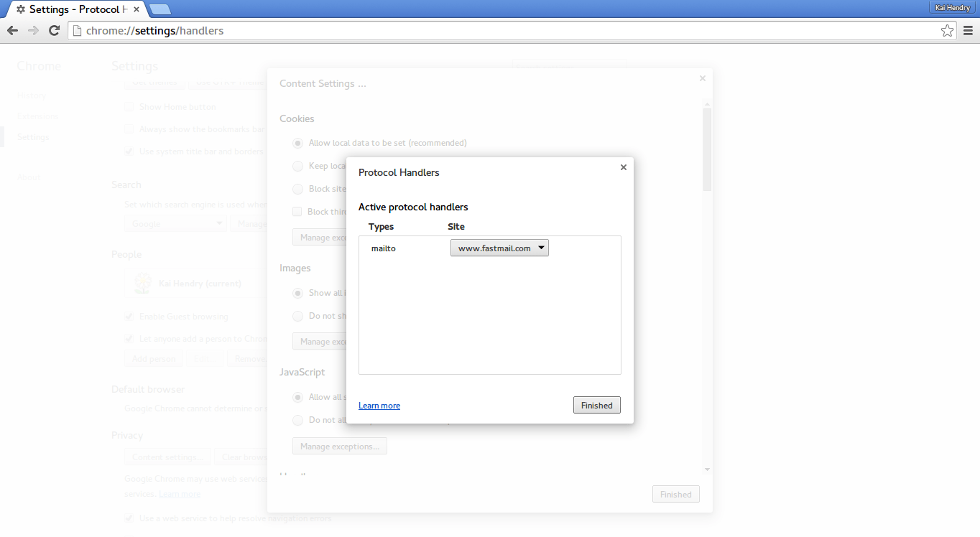Click inside the address bar
The height and width of the screenshot is (537, 980).
pyautogui.click(x=431, y=31)
